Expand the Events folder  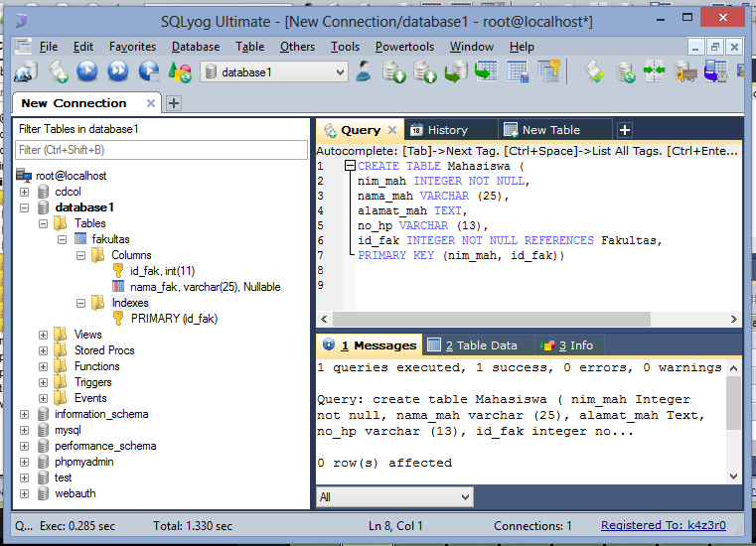tap(44, 398)
